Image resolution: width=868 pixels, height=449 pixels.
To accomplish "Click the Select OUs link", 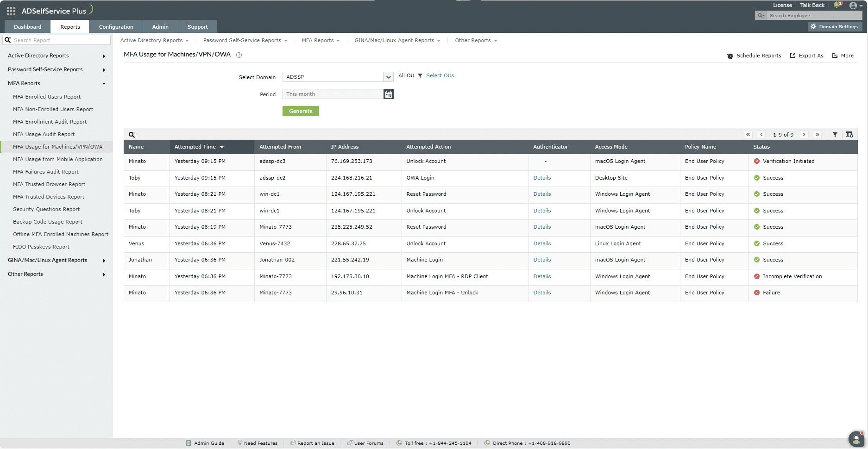I will pyautogui.click(x=440, y=75).
